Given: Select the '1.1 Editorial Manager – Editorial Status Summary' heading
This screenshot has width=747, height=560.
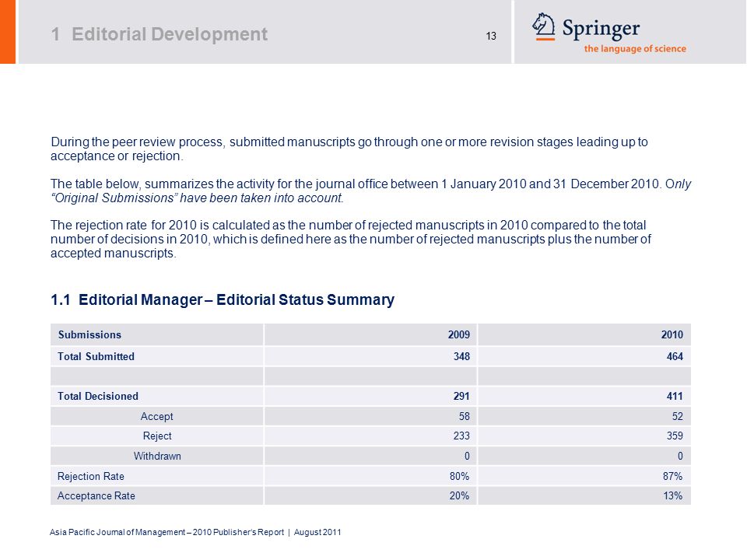Looking at the screenshot, I should click(223, 299).
